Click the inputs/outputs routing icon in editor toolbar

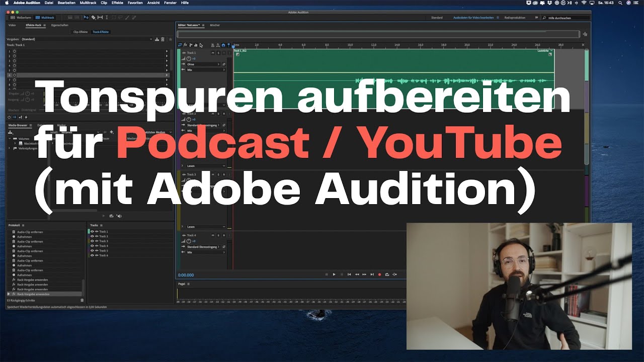[x=180, y=45]
